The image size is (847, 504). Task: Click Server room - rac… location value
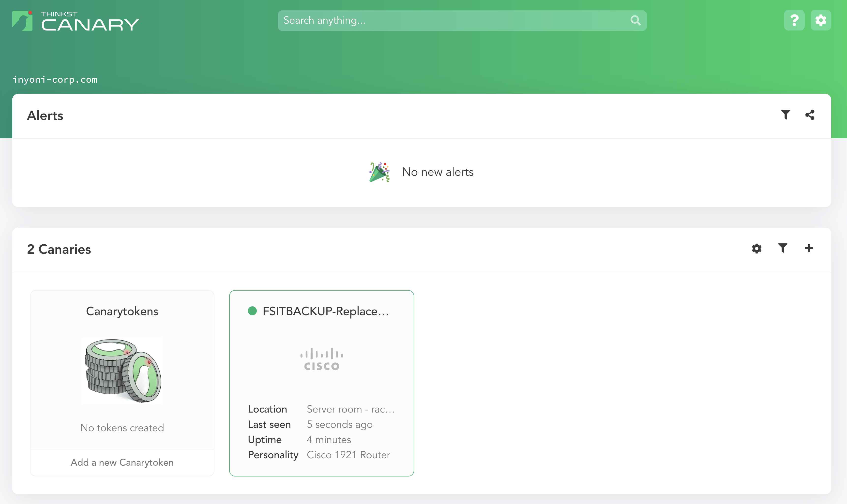(x=351, y=409)
